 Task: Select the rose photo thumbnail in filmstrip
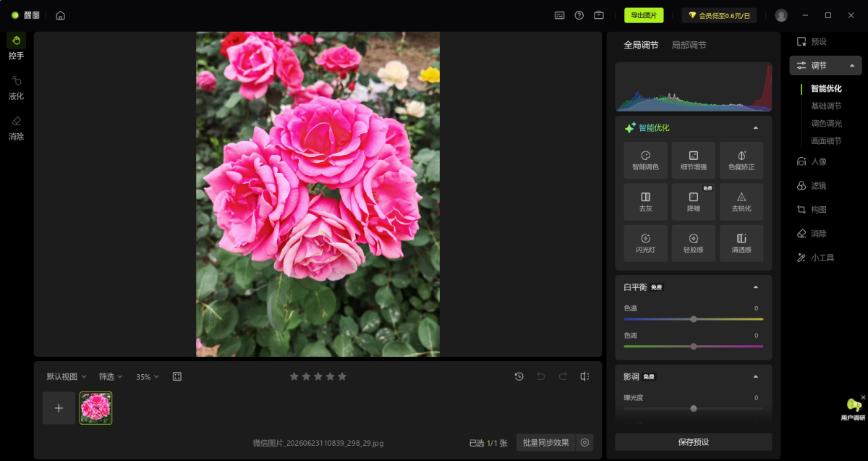(95, 408)
